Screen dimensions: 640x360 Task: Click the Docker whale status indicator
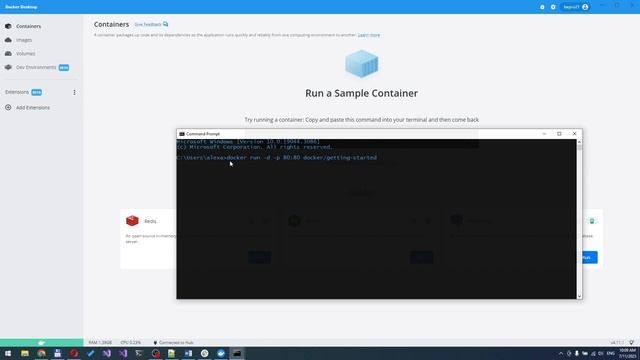tap(41, 342)
